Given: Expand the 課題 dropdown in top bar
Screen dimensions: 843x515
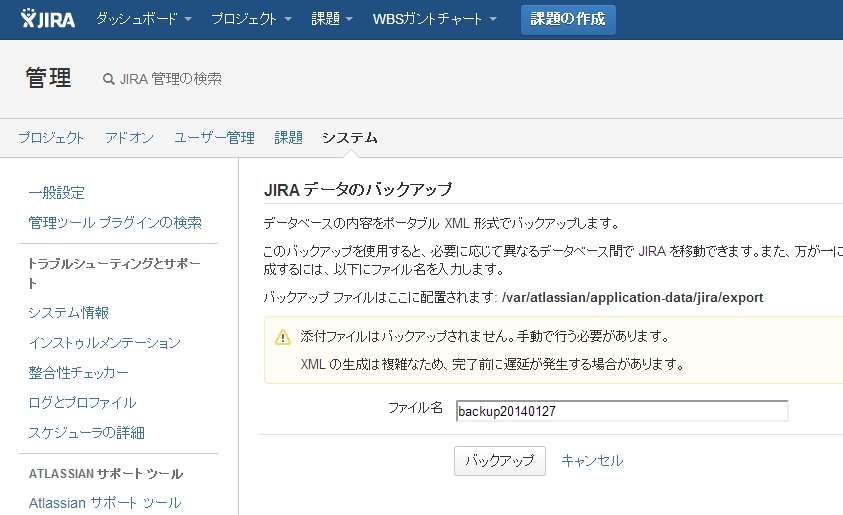Looking at the screenshot, I should pos(332,19).
